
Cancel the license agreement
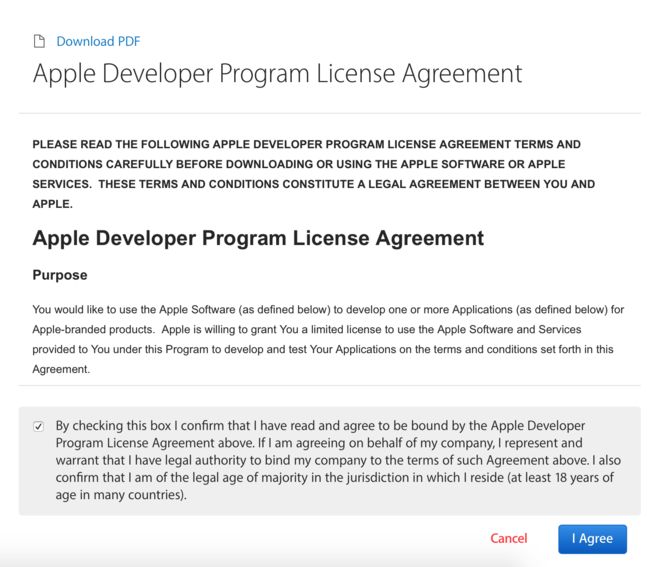(x=509, y=538)
